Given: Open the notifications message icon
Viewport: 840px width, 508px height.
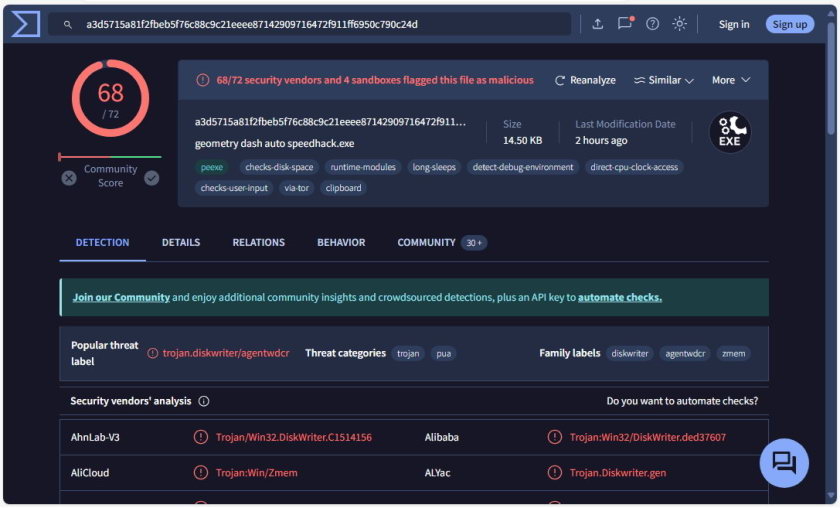Looking at the screenshot, I should 625,24.
